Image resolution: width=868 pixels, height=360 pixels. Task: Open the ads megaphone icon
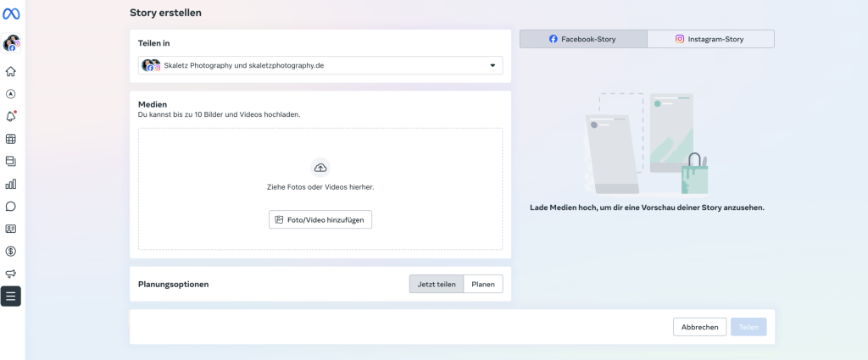(11, 274)
